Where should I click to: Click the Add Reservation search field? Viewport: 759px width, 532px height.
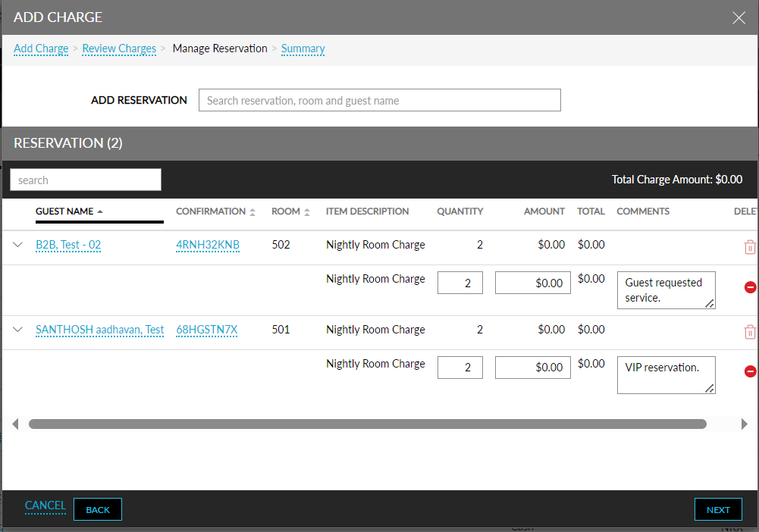[x=379, y=100]
